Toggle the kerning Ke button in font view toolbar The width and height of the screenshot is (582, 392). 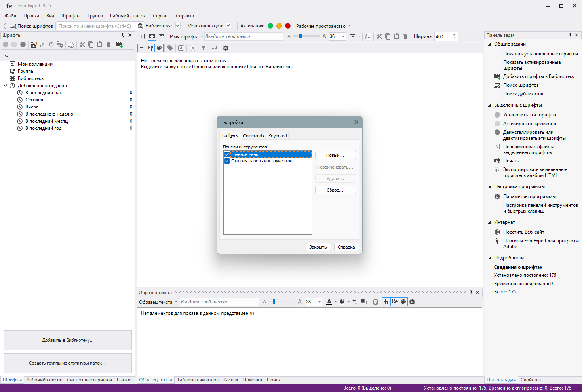(150, 48)
